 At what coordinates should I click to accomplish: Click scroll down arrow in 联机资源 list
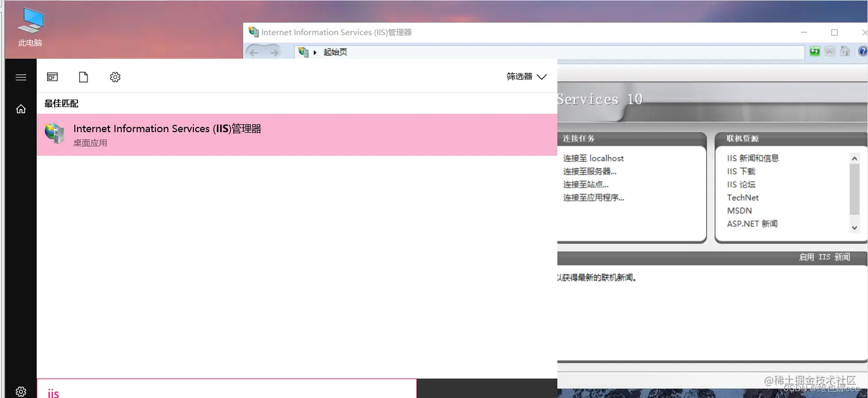[854, 228]
